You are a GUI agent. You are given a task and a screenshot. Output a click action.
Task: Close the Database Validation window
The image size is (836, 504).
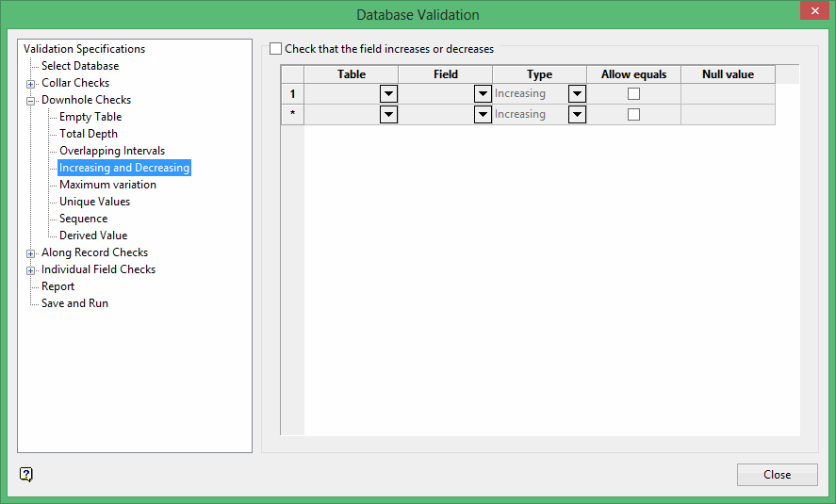coord(814,10)
